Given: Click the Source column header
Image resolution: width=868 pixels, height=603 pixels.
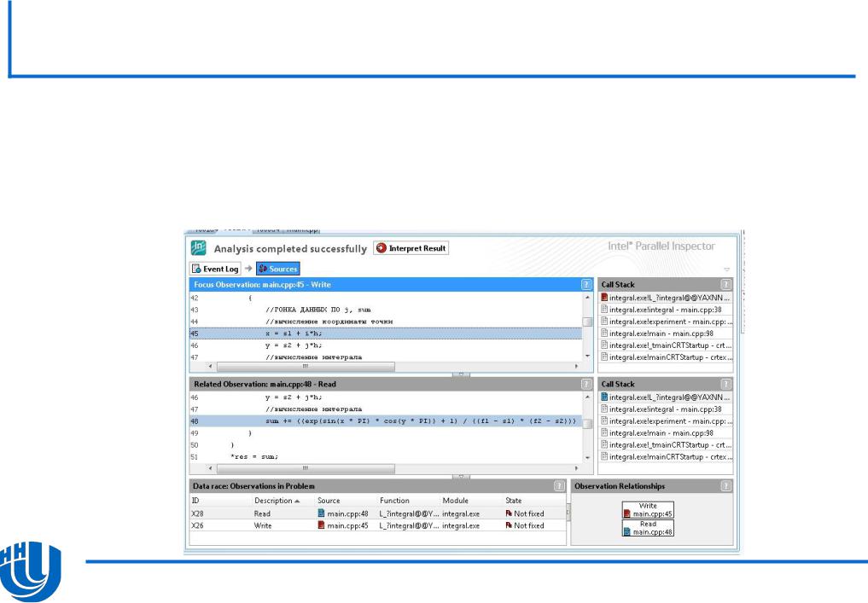Looking at the screenshot, I should tap(329, 500).
